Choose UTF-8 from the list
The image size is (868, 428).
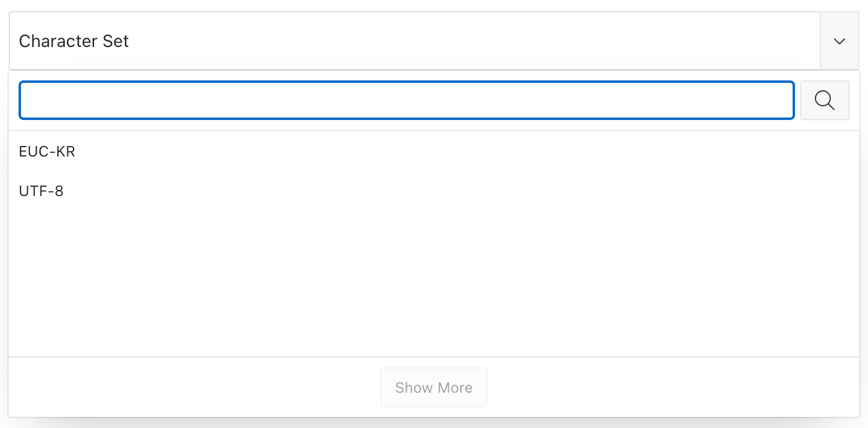[433, 191]
